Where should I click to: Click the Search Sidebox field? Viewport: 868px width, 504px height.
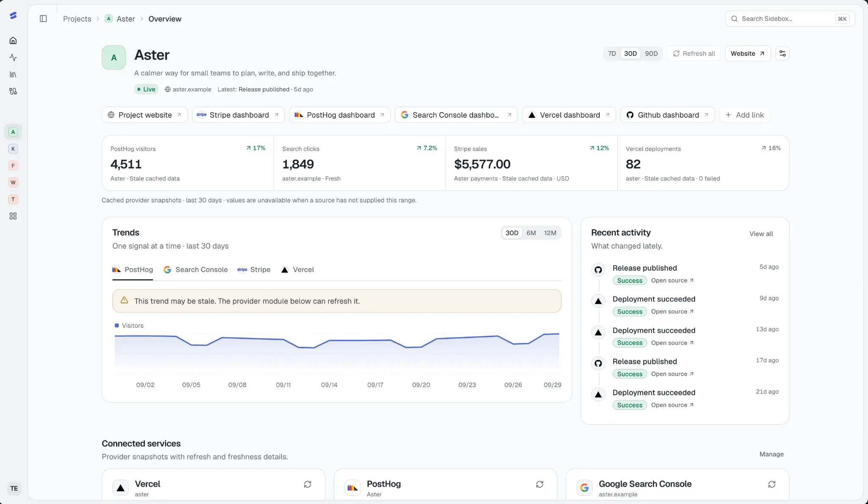(x=790, y=19)
